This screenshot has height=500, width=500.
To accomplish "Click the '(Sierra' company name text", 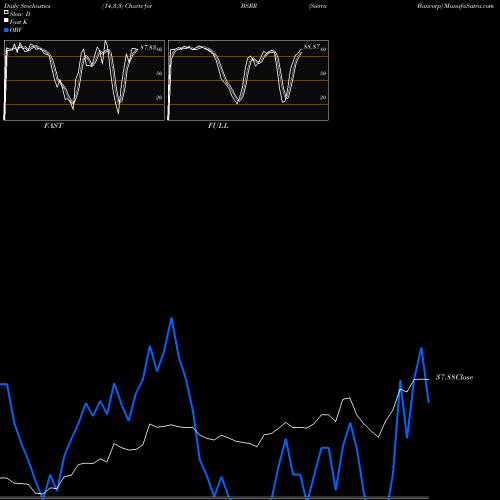I will pos(318,6).
